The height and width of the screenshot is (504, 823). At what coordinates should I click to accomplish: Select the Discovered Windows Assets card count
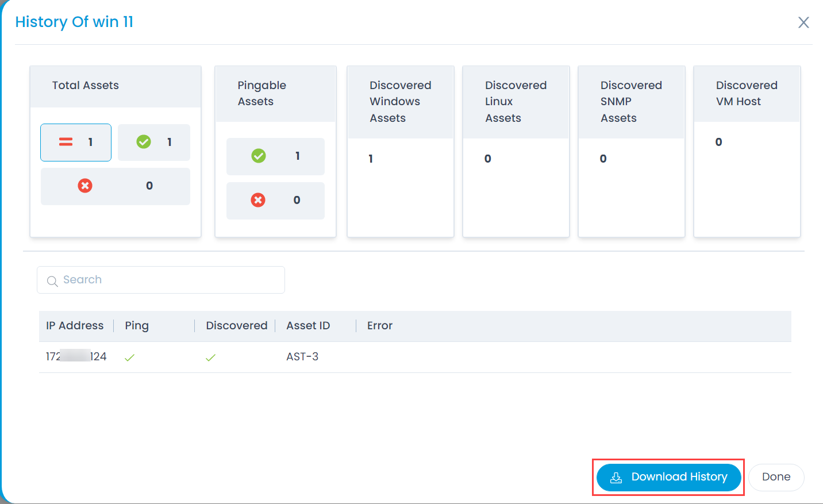[371, 159]
